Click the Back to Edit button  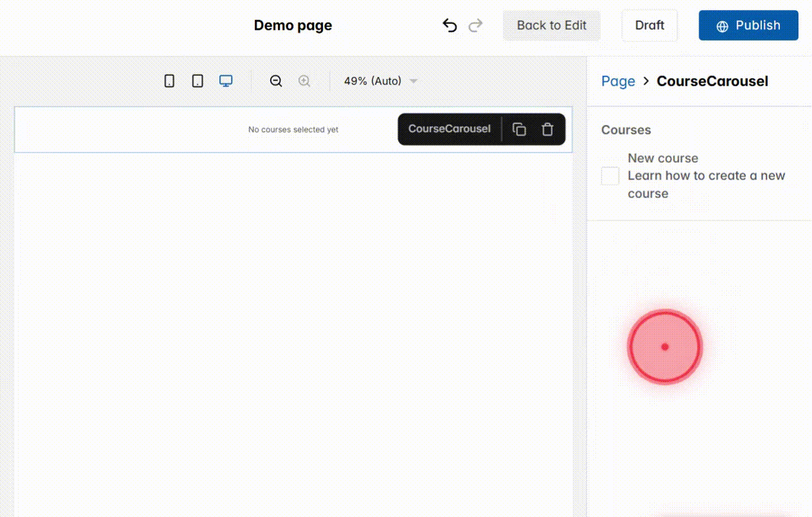click(x=551, y=25)
